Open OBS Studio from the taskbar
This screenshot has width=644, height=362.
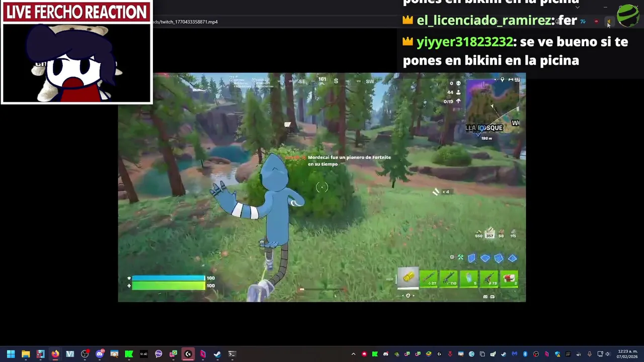(85, 354)
